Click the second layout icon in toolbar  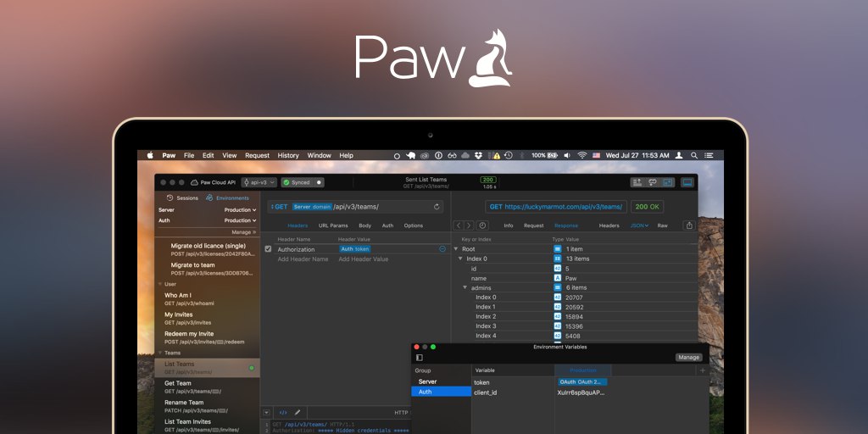(x=653, y=181)
